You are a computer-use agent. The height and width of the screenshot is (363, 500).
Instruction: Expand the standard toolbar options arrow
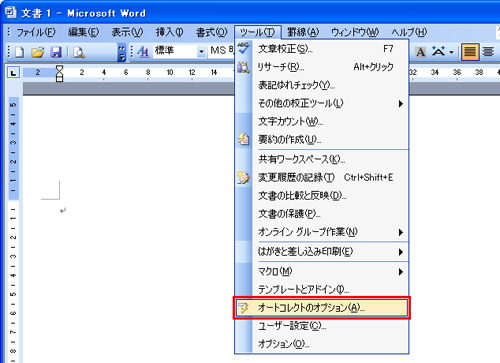coord(122,52)
